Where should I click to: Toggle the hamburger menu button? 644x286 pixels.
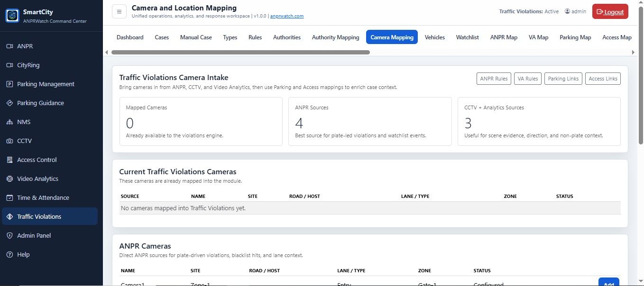point(119,11)
